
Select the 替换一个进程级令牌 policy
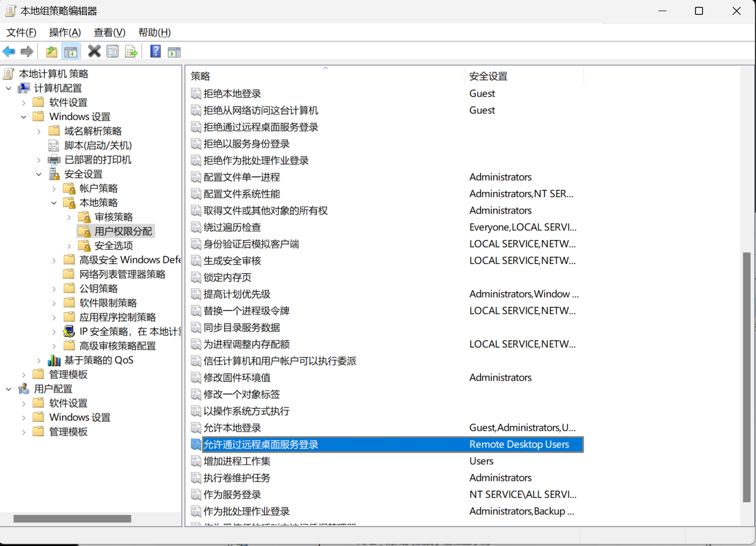tap(247, 311)
